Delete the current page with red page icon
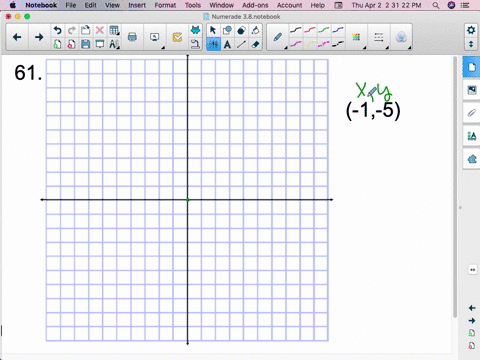This screenshot has height=360, width=480. (71, 44)
